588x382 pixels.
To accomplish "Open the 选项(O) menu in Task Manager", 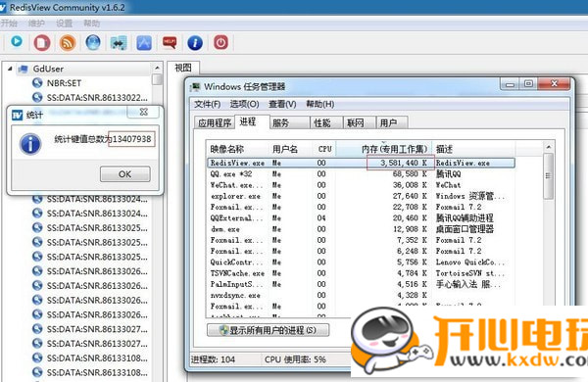I will 244,104.
